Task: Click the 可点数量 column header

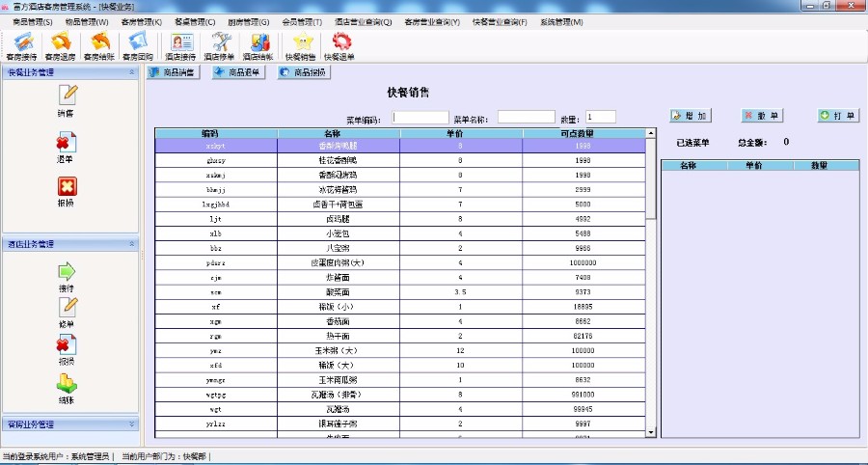Action: (x=584, y=133)
